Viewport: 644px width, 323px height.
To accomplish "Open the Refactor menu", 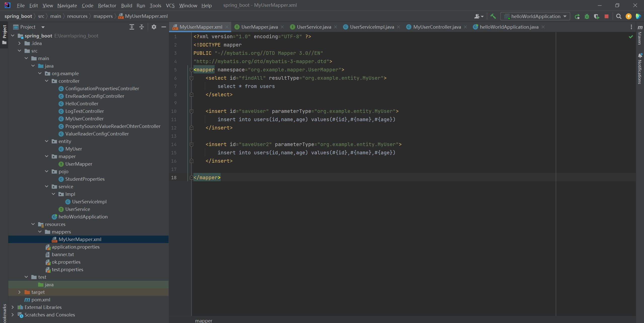I will (107, 5).
